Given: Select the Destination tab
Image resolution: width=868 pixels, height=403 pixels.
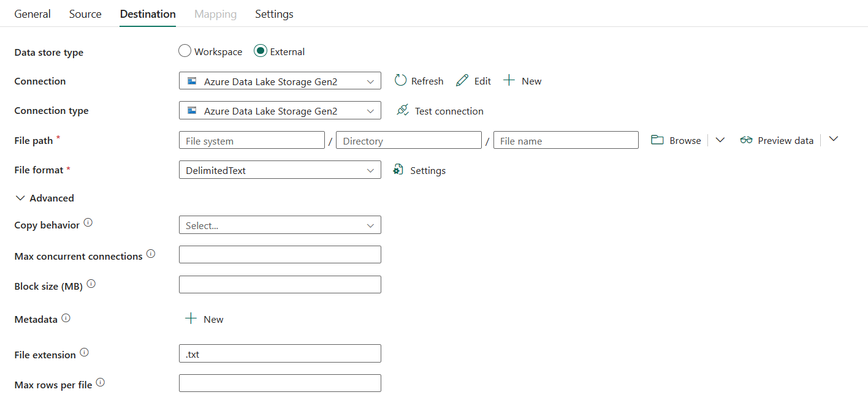Looking at the screenshot, I should (148, 13).
